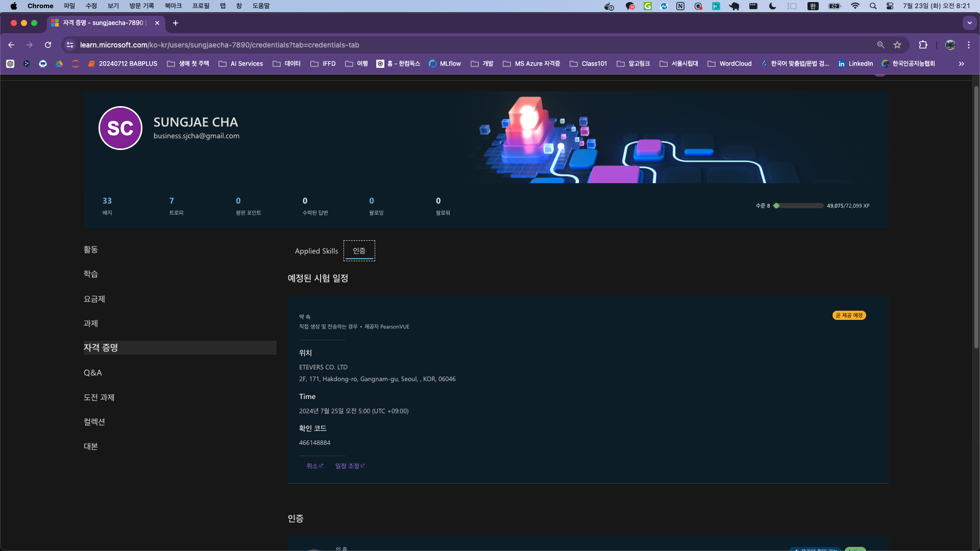The height and width of the screenshot is (551, 980).
Task: Click the Notion menu bar icon
Action: pos(680,6)
